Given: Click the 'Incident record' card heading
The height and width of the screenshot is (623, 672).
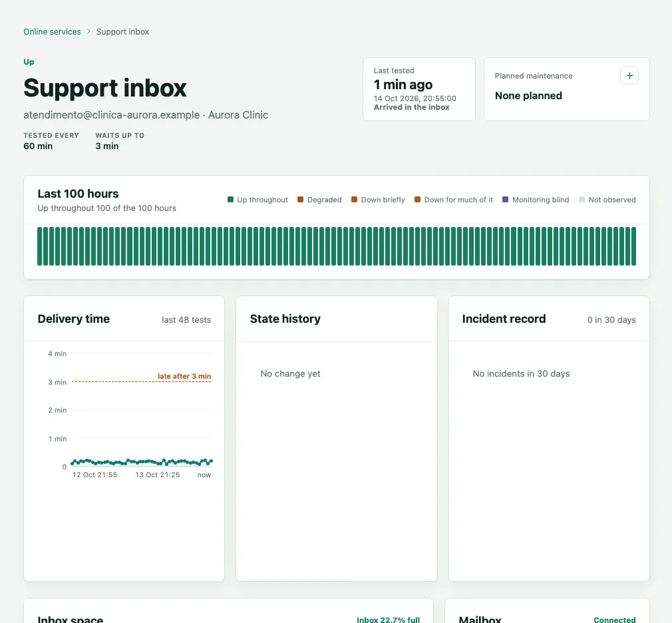Looking at the screenshot, I should click(504, 319).
